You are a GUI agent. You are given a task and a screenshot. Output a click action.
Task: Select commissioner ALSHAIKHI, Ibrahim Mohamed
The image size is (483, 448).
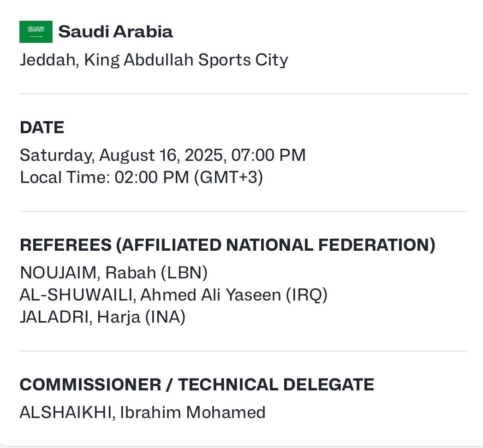click(x=143, y=413)
